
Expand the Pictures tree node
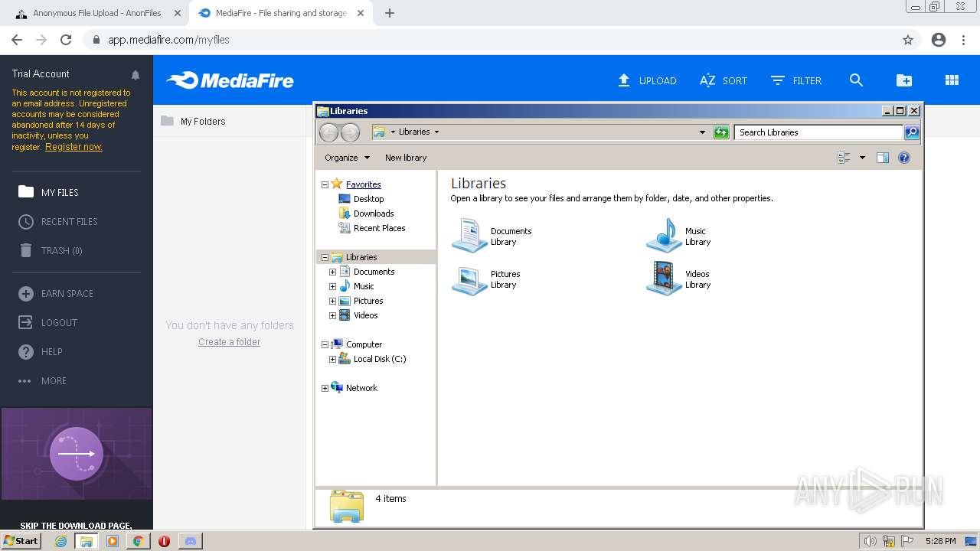coord(332,301)
